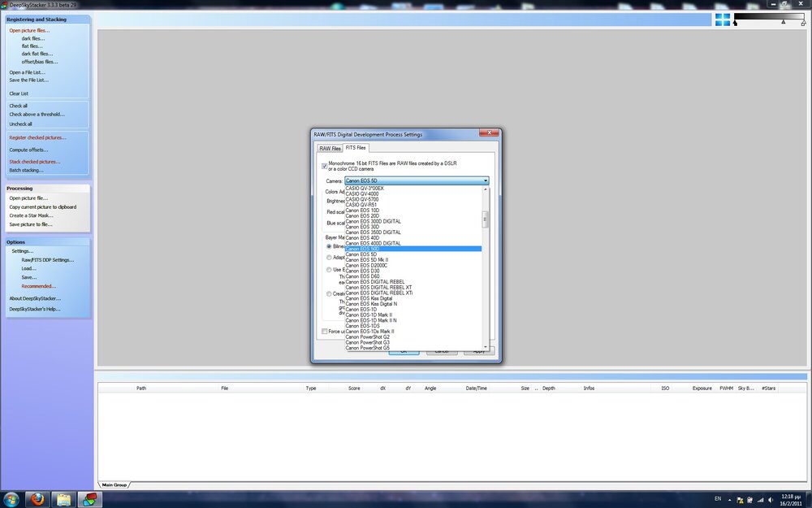Close the RAW/FITS settings dialog

click(489, 134)
